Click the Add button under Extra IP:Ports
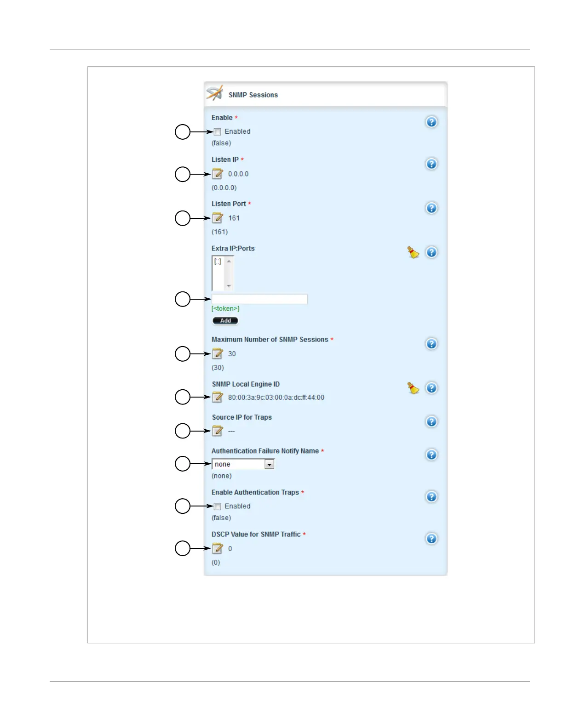This screenshot has width=563, height=728. click(x=225, y=321)
